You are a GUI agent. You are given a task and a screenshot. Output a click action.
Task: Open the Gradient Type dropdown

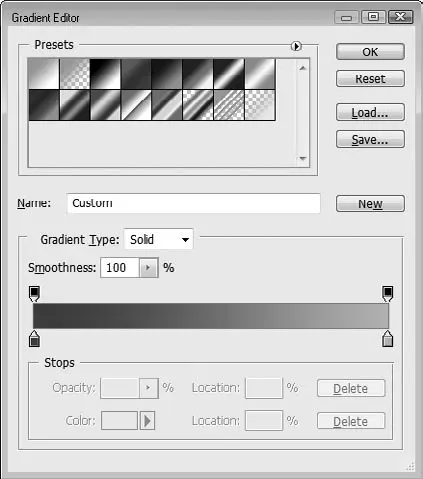pos(159,239)
